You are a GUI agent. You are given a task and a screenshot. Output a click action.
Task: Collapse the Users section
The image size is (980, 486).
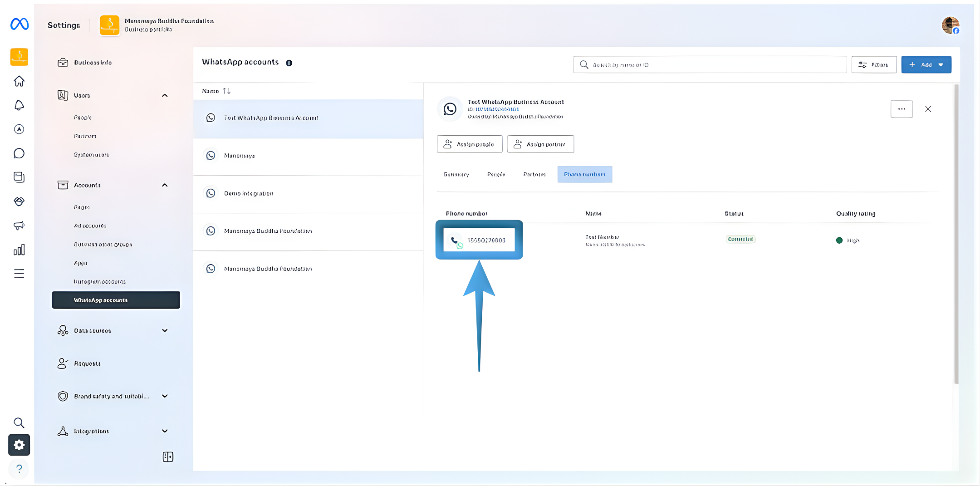165,95
